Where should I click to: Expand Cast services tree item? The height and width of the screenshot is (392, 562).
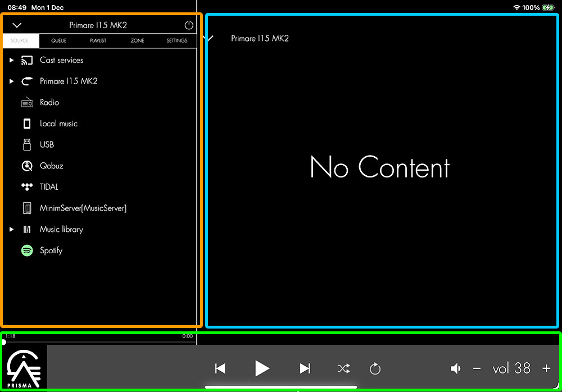11,60
